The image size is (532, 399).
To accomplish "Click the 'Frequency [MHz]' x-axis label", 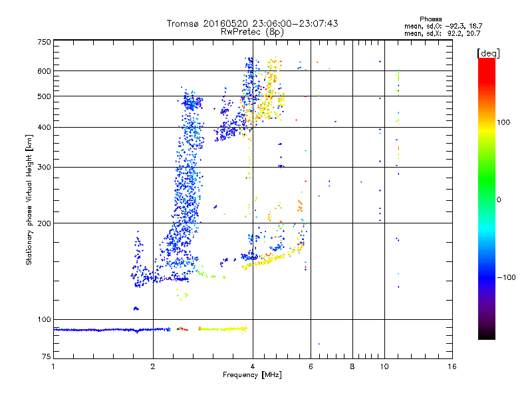I will [x=252, y=375].
